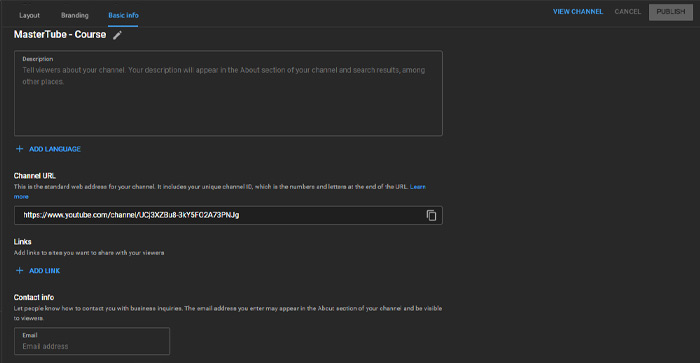
Task: Publish changes with PUBLISH button
Action: [x=671, y=12]
